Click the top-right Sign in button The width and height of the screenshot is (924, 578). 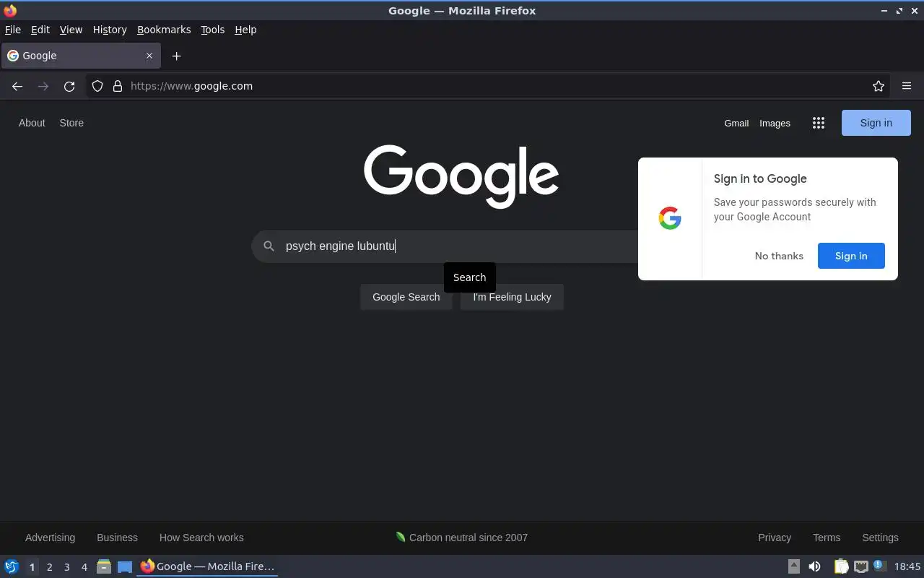tap(876, 123)
